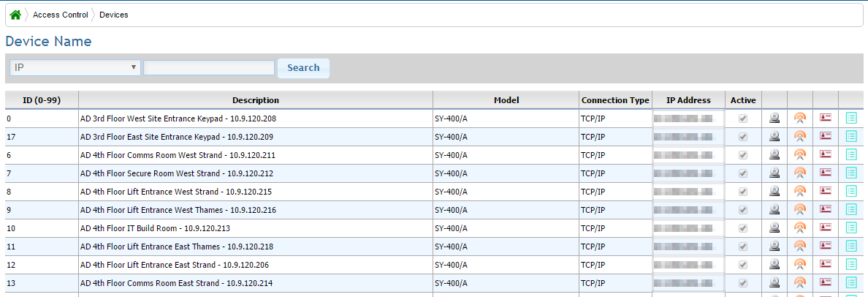
Task: Click webcam icon for IT Build Room
Action: coord(774,228)
